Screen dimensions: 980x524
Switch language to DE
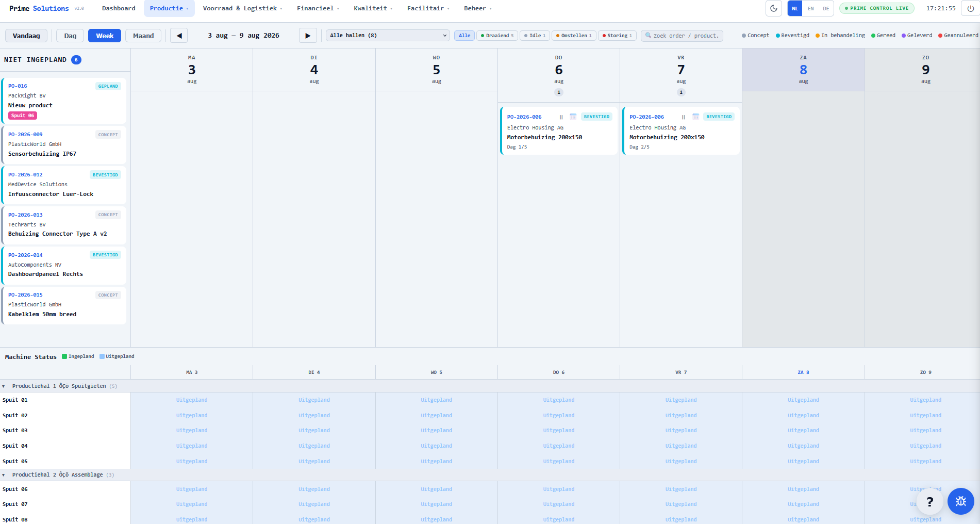(826, 8)
